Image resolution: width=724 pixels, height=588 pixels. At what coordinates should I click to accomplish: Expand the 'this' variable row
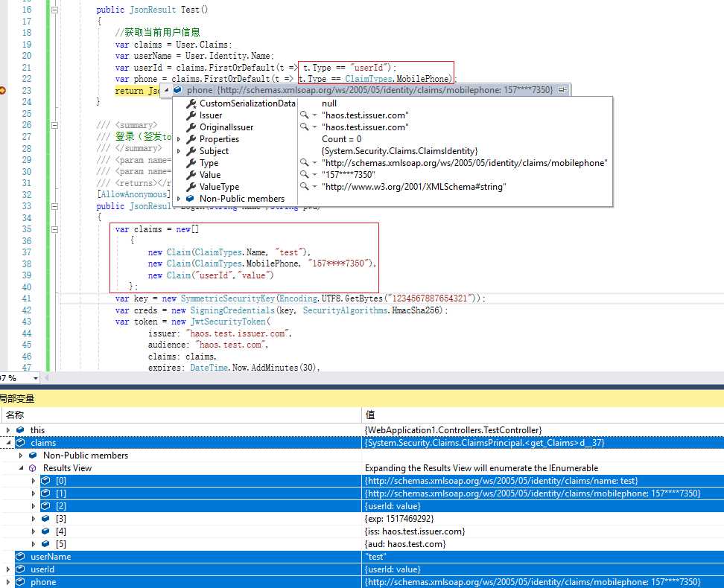8,429
